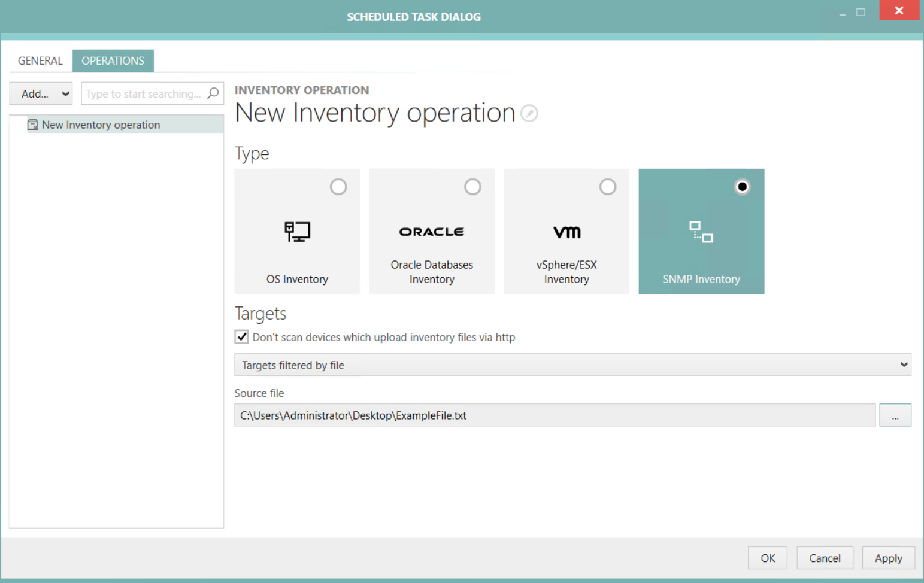Image resolution: width=924 pixels, height=583 pixels.
Task: Click the search magnifier icon
Action: pos(213,93)
